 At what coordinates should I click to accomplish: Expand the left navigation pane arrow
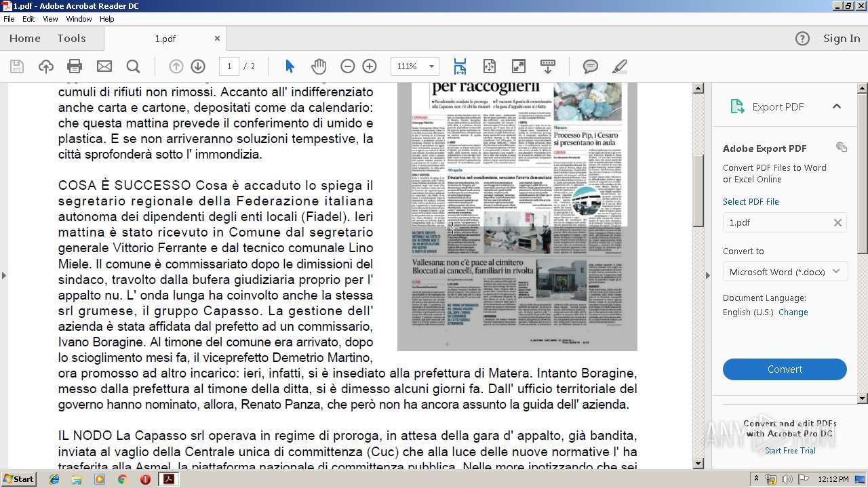4,275
